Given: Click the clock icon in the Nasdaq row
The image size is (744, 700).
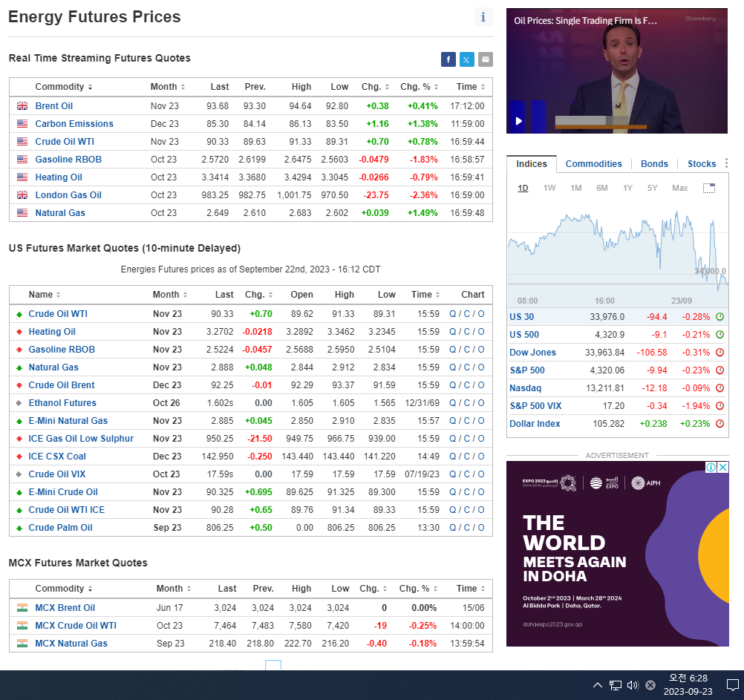Looking at the screenshot, I should click(719, 388).
